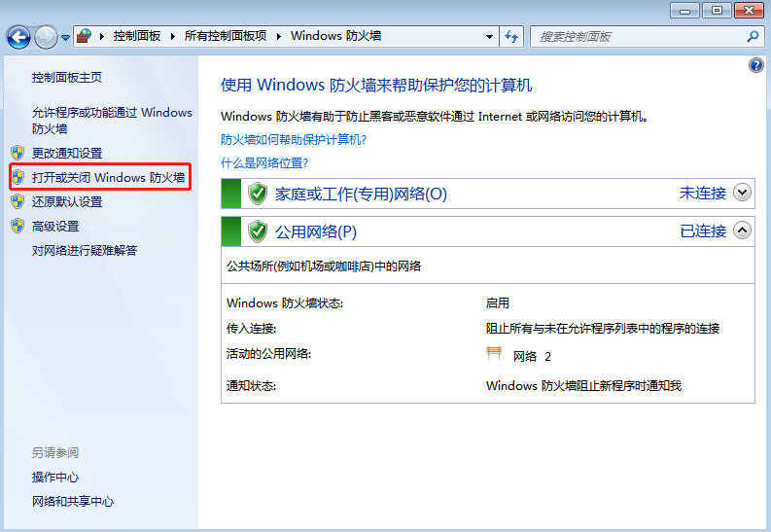Click the magnifier icon in the search box
This screenshot has width=771, height=532.
(753, 36)
